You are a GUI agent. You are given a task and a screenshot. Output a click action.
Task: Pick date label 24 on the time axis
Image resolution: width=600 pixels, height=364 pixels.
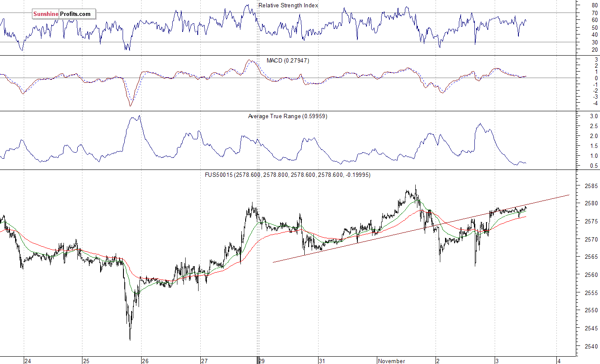[x=28, y=361]
